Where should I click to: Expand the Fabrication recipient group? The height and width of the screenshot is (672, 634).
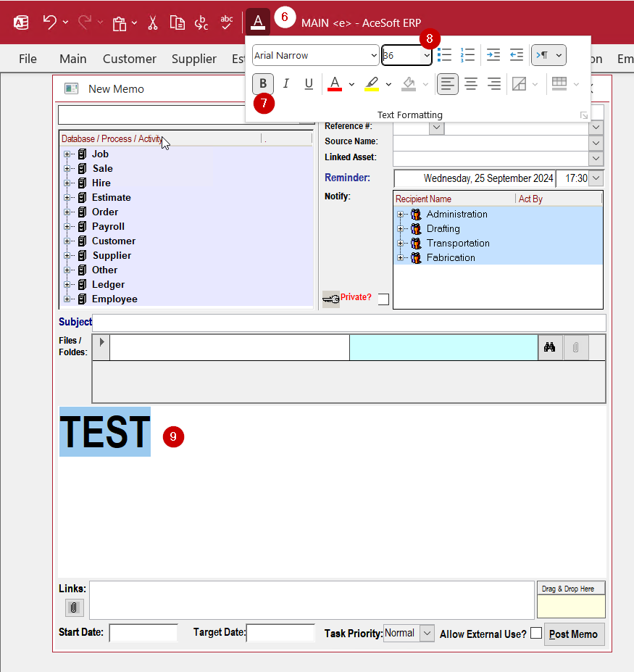click(x=400, y=257)
